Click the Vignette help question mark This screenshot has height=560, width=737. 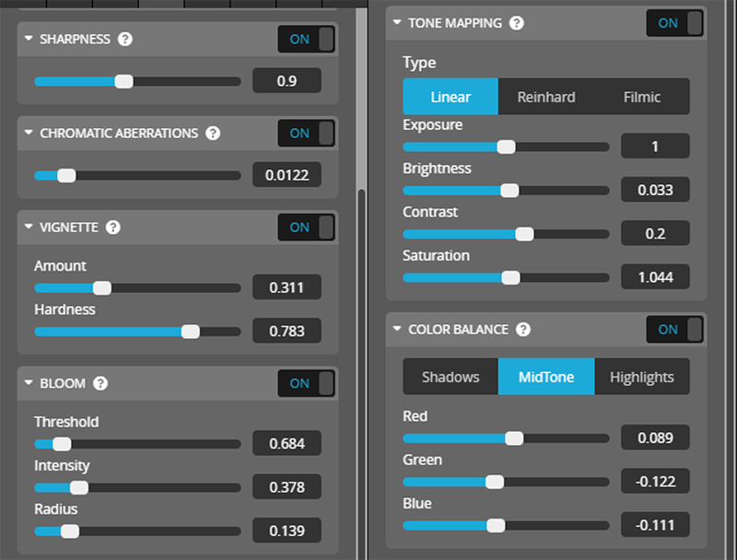pyautogui.click(x=114, y=227)
